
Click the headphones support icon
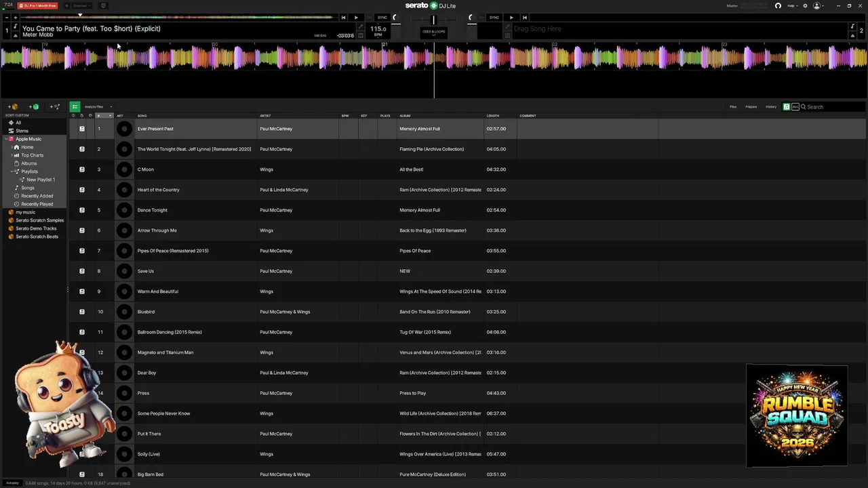(778, 5)
